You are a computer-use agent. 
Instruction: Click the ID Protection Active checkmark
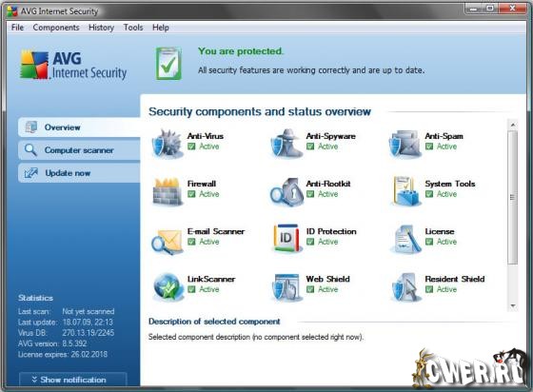coord(310,242)
